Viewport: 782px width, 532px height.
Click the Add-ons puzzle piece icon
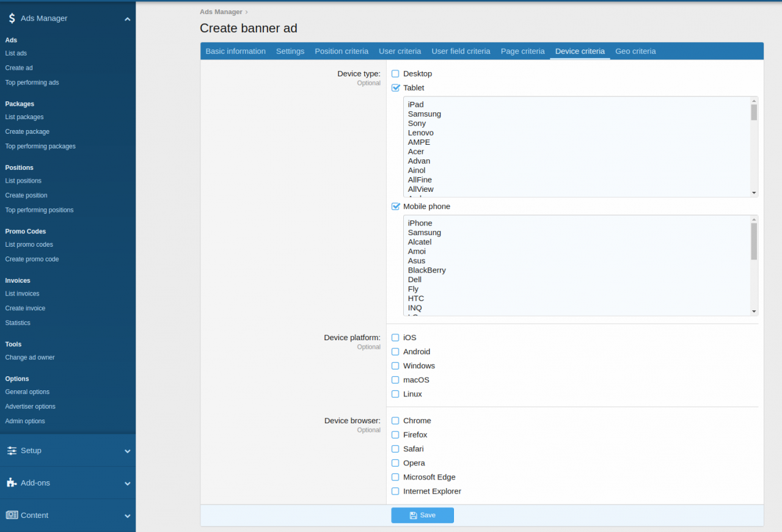point(12,483)
